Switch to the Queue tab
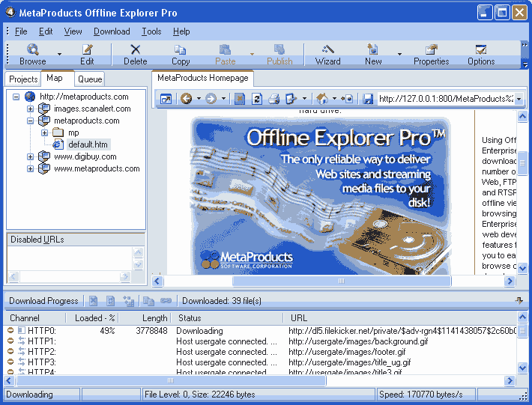This screenshot has height=405, width=532. pyautogui.click(x=90, y=79)
